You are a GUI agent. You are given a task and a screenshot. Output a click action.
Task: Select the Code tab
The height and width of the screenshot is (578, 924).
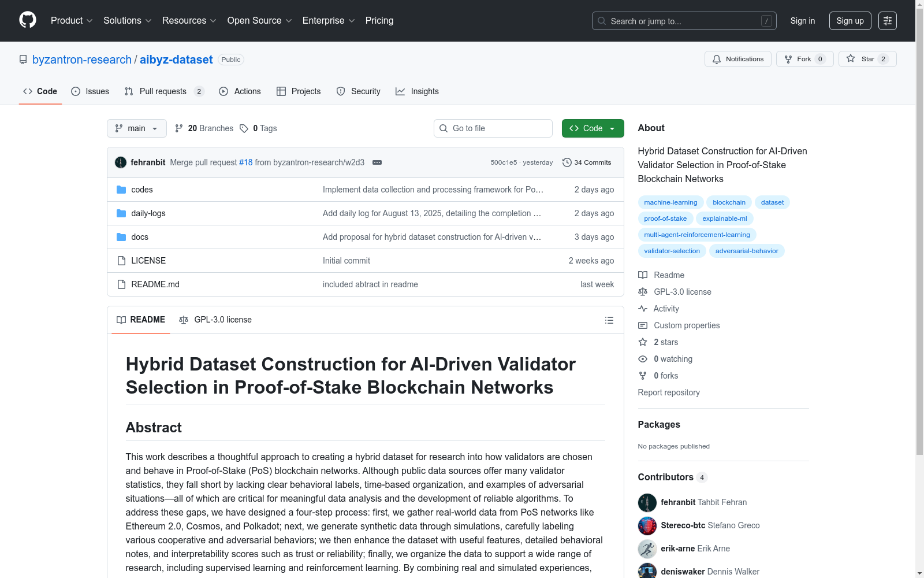[40, 91]
